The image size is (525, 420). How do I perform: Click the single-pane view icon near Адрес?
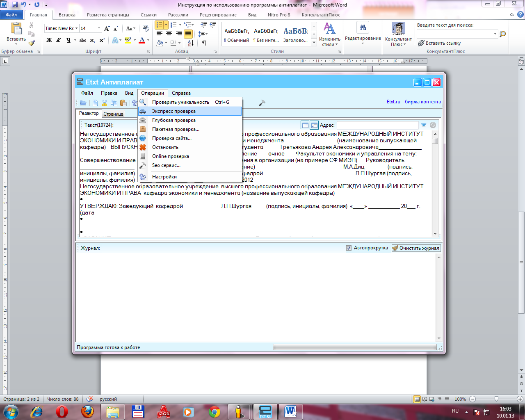(305, 125)
